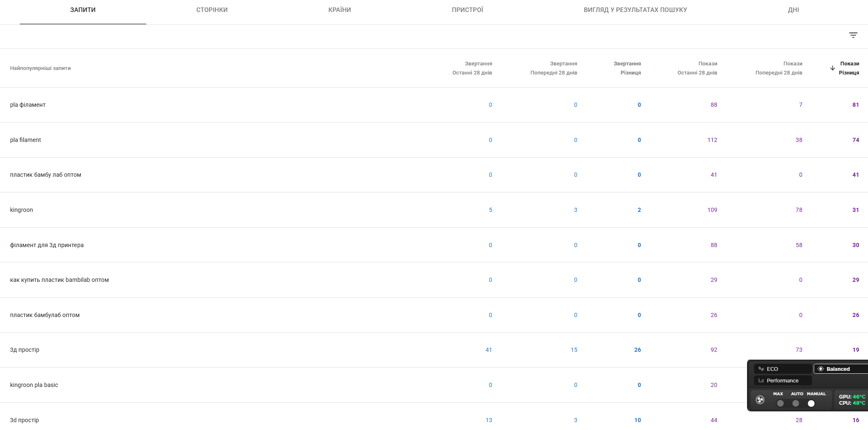Open the query row pla filament

click(434, 140)
